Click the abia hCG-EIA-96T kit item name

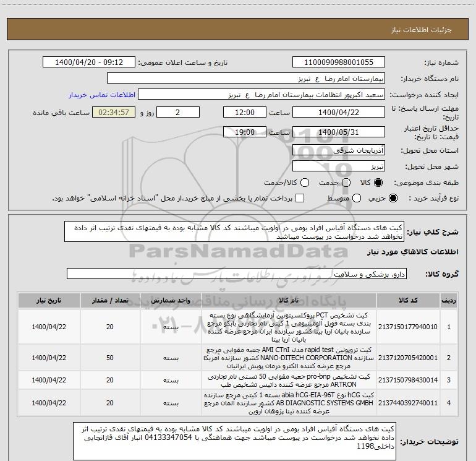[289, 403]
